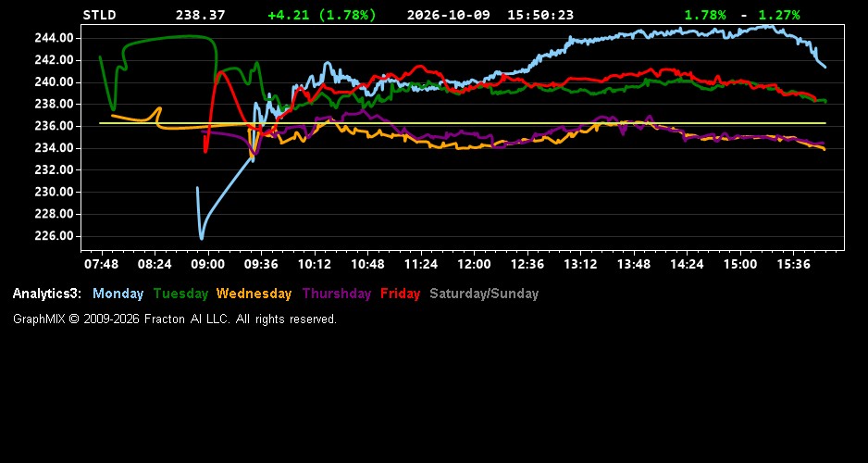Select the Saturday/Sunday legend label
The height and width of the screenshot is (463, 868).
(x=484, y=294)
